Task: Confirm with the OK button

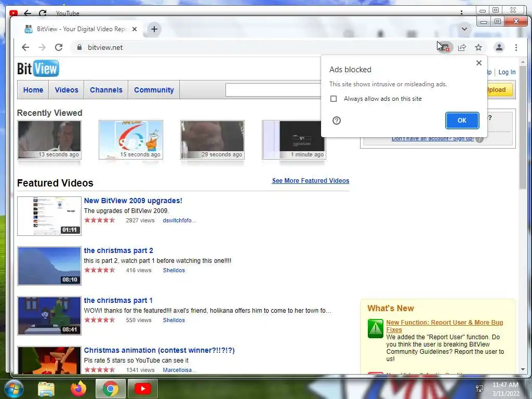Action: 462,121
